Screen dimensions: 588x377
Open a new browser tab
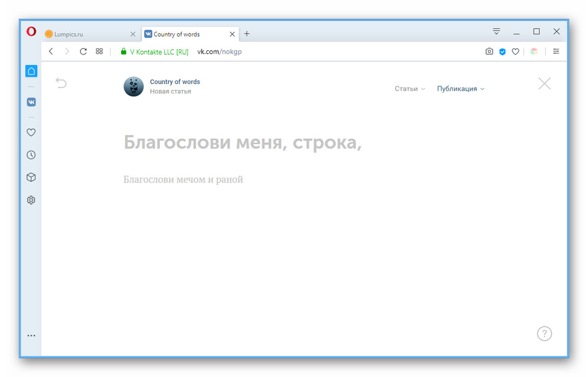(247, 34)
